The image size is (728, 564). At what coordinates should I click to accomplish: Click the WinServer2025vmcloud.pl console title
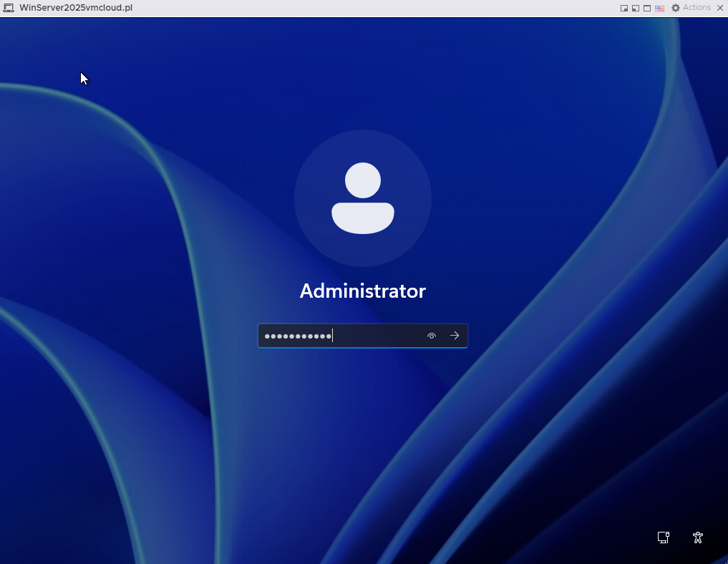75,8
